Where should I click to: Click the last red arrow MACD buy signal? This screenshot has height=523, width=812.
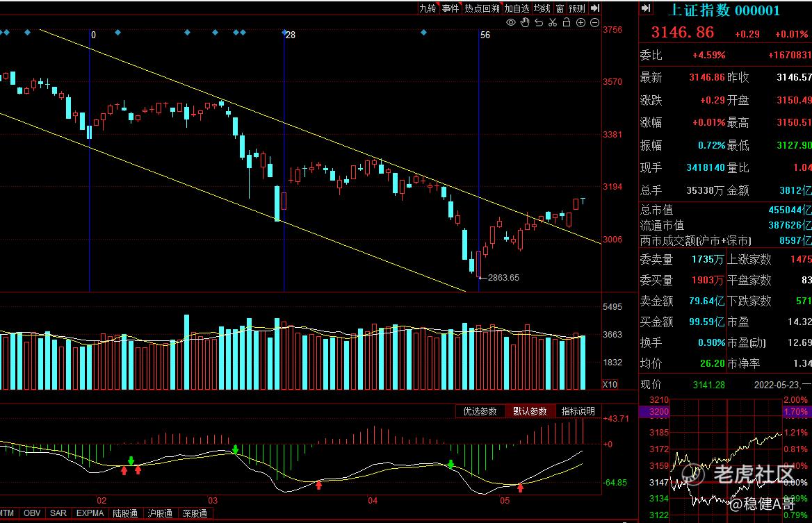[x=520, y=488]
